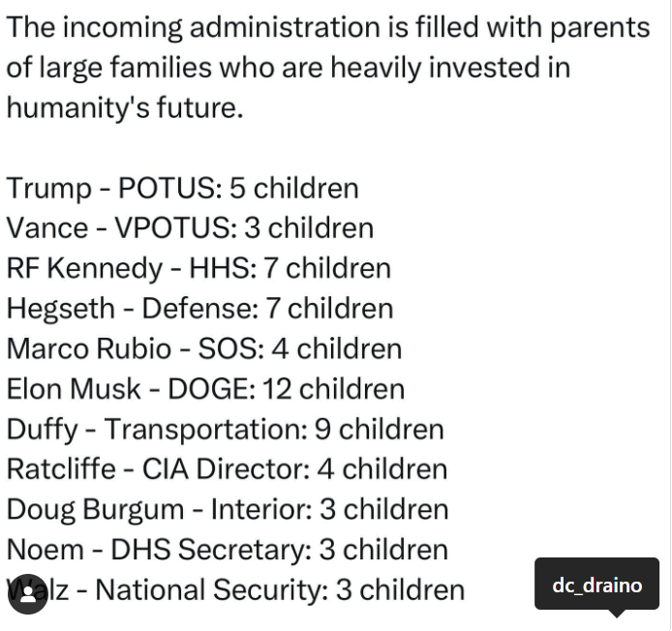Click the words "humanity's future."
This screenshot has height=631, width=672.
(x=125, y=107)
